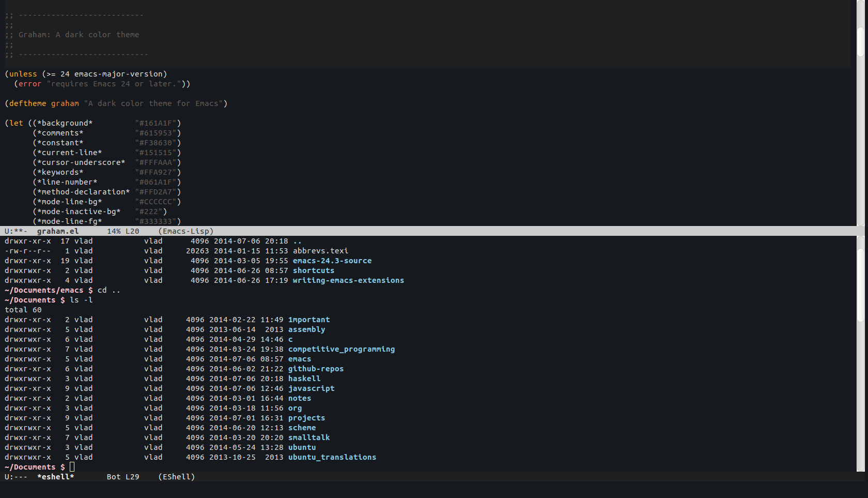Open the writing-emacs-extensions directory
The image size is (868, 498).
[x=348, y=280]
